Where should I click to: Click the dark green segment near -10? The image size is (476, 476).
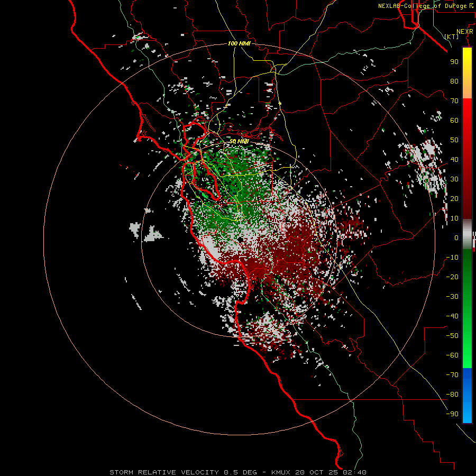(467, 258)
